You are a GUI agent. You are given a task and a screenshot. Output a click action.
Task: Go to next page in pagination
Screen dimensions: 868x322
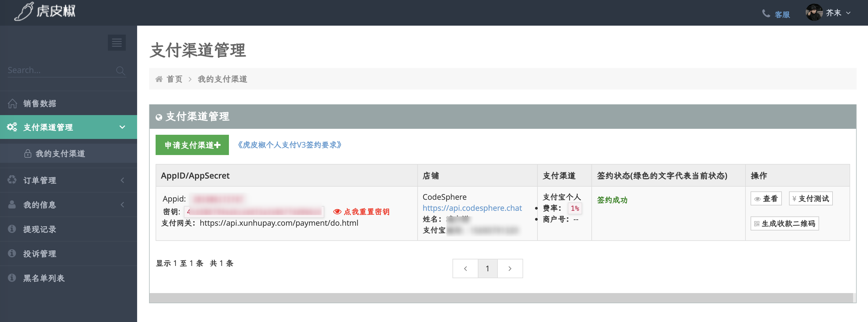[510, 268]
